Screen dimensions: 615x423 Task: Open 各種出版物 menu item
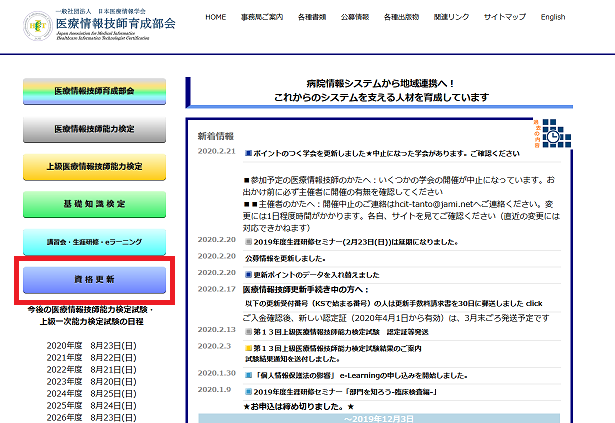coord(401,17)
